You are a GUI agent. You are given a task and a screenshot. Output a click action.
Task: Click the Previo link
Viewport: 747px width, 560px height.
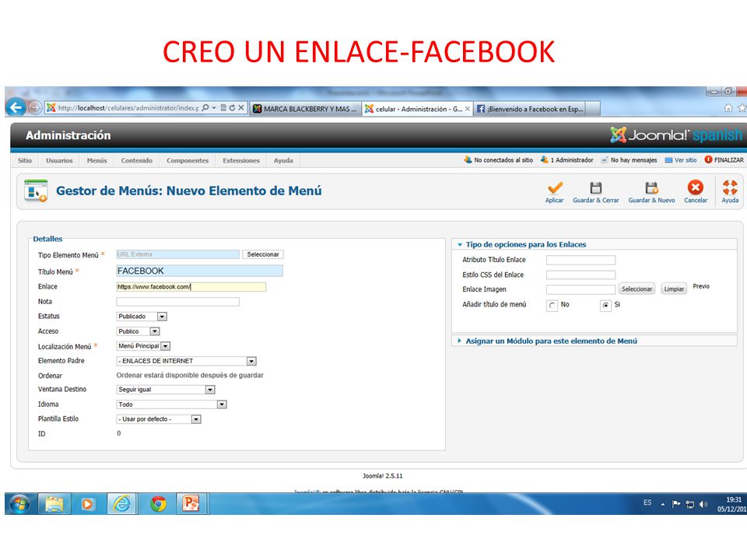[x=701, y=286]
